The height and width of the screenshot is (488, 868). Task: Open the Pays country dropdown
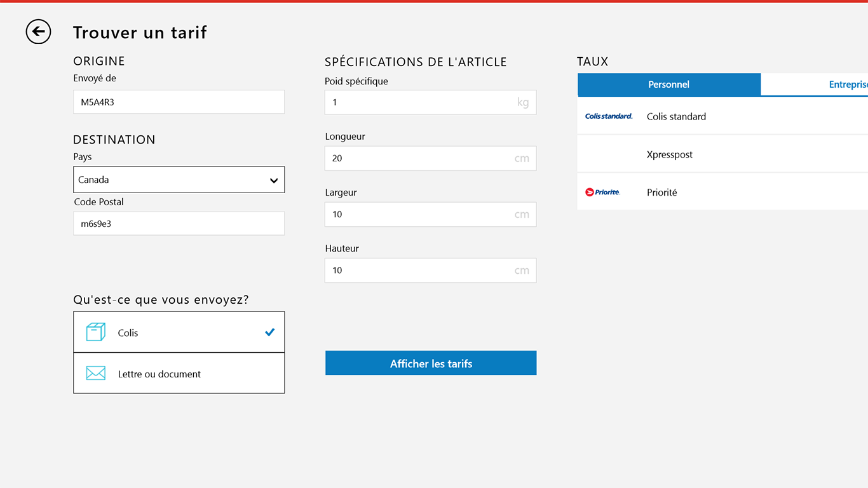172,180
